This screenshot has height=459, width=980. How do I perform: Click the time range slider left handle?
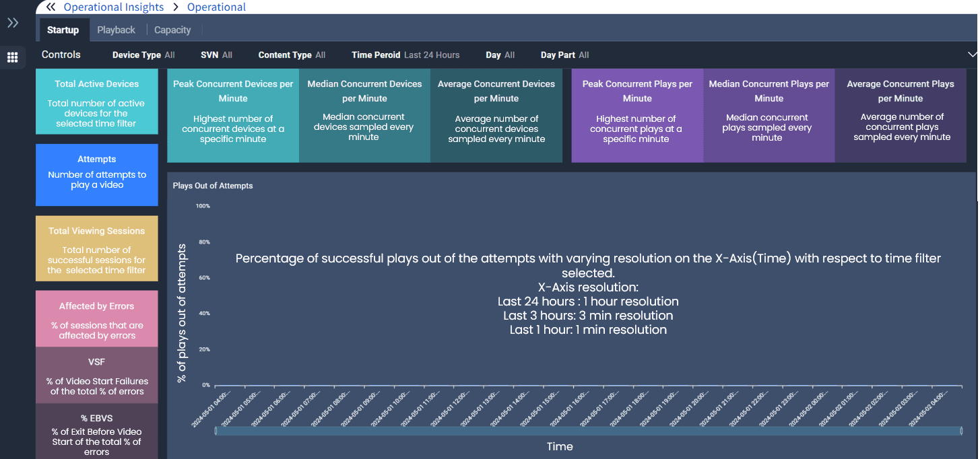[216, 431]
